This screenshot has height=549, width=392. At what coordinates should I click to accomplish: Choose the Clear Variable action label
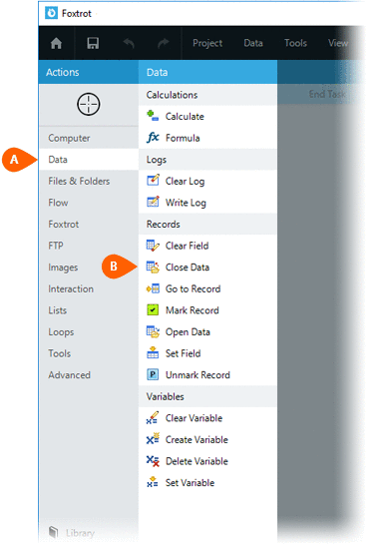[194, 418]
